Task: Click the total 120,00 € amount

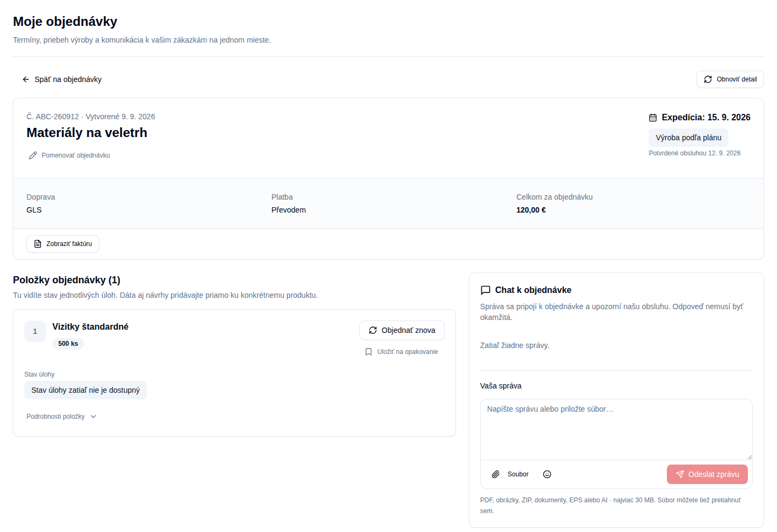Action: click(531, 210)
